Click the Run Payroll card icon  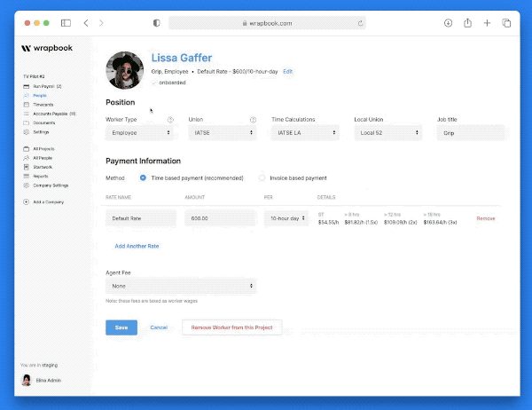coord(26,86)
